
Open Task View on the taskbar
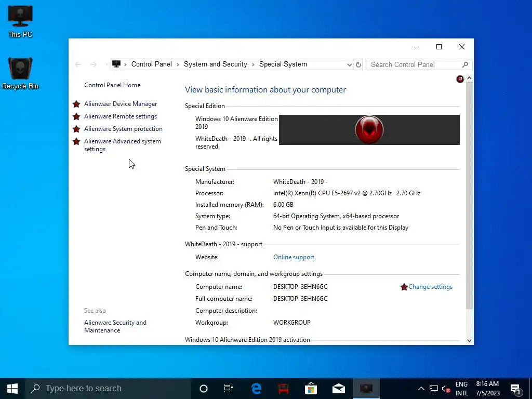click(x=229, y=389)
